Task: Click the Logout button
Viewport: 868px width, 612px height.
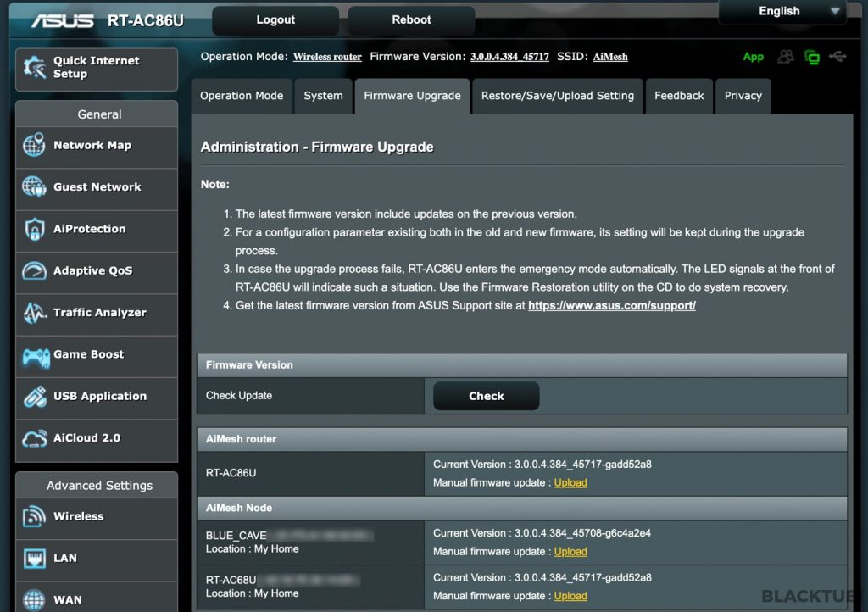Action: [275, 20]
